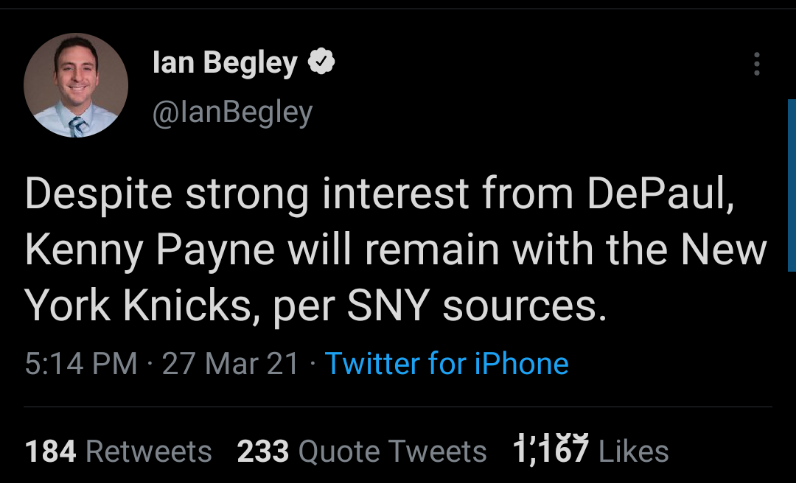The image size is (796, 483).
Task: Click the 27 Mar 21 date
Action: tap(230, 363)
